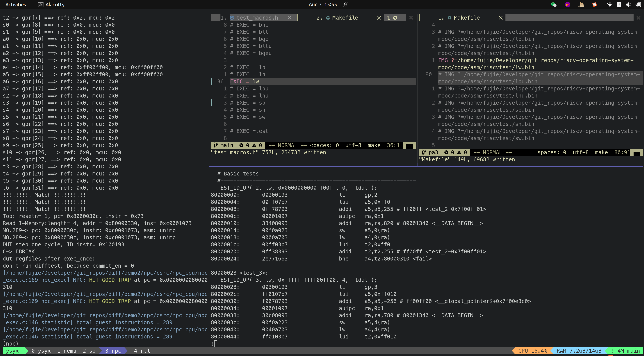Click the warning count icon in left statusline

coord(254,145)
